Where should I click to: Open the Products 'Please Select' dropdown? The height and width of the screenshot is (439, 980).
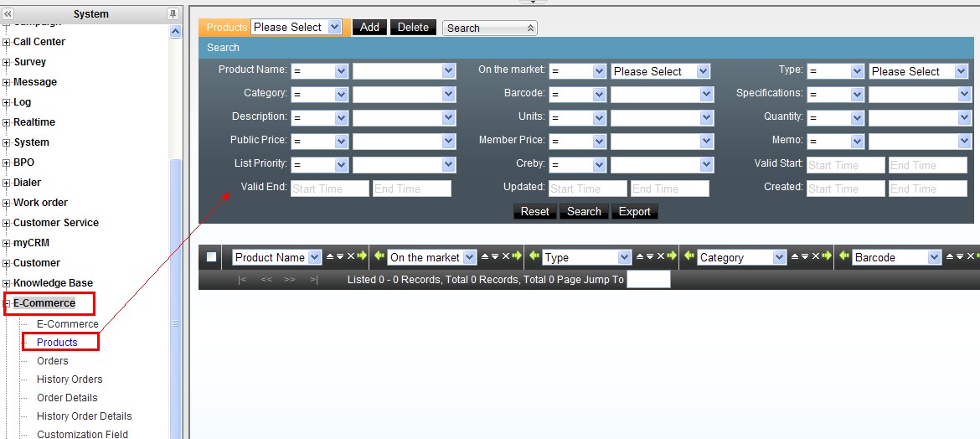pyautogui.click(x=297, y=27)
